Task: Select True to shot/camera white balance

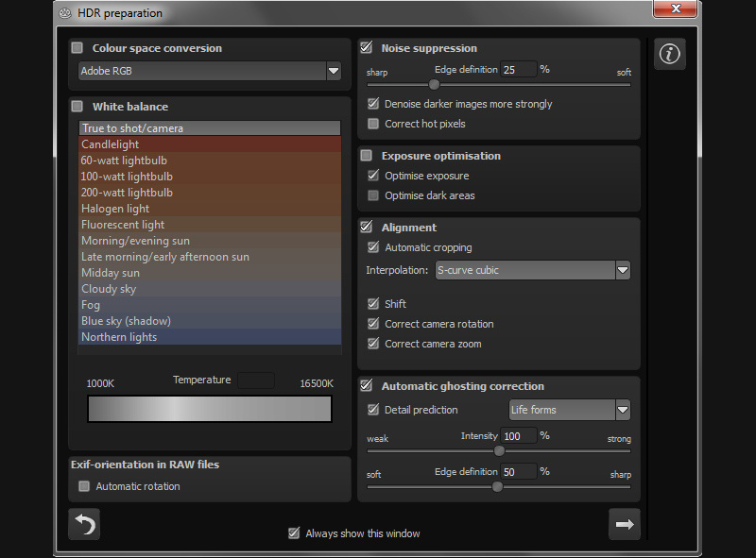Action: tap(210, 128)
